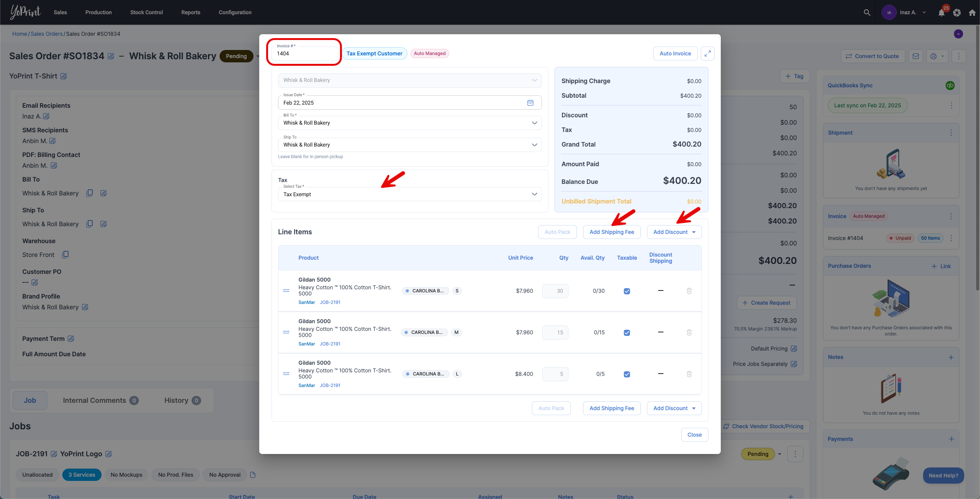Viewport: 980px width, 499px height.
Task: Add a note with Notes plus icon
Action: (x=951, y=357)
